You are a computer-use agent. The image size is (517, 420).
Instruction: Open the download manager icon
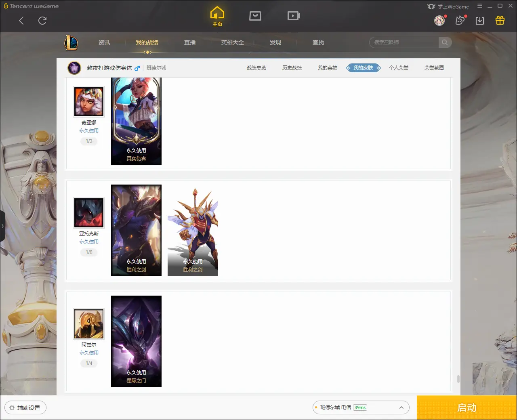point(480,21)
